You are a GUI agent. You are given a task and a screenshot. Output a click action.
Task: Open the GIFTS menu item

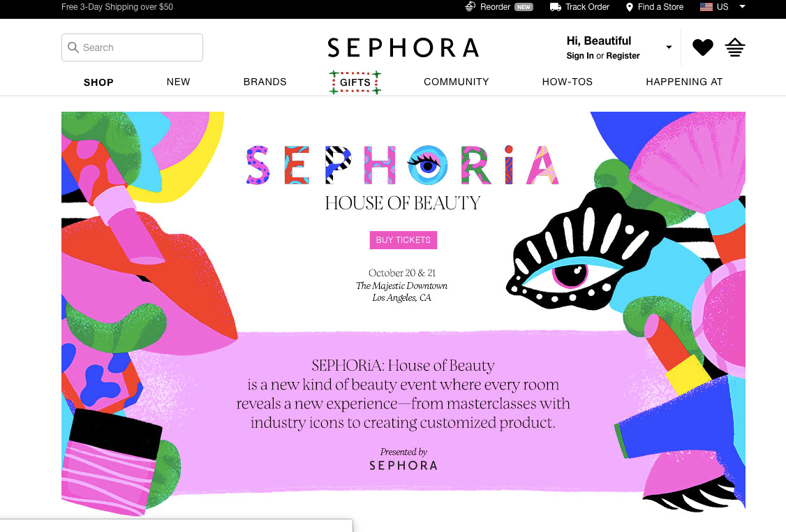pos(355,82)
